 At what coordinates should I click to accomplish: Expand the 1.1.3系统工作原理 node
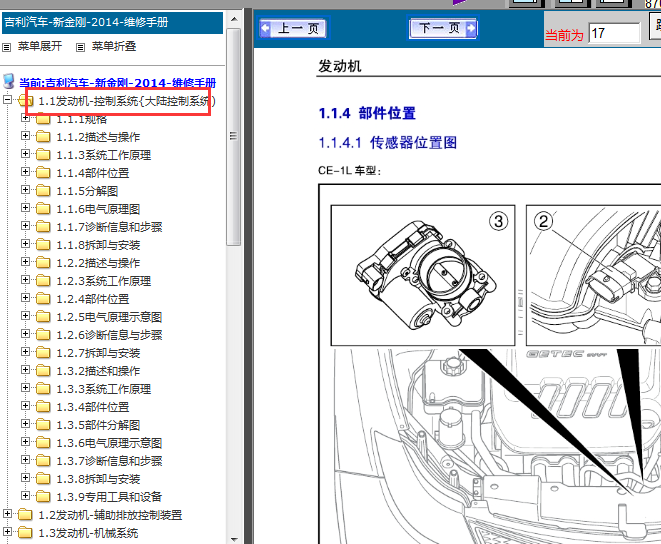pos(25,154)
